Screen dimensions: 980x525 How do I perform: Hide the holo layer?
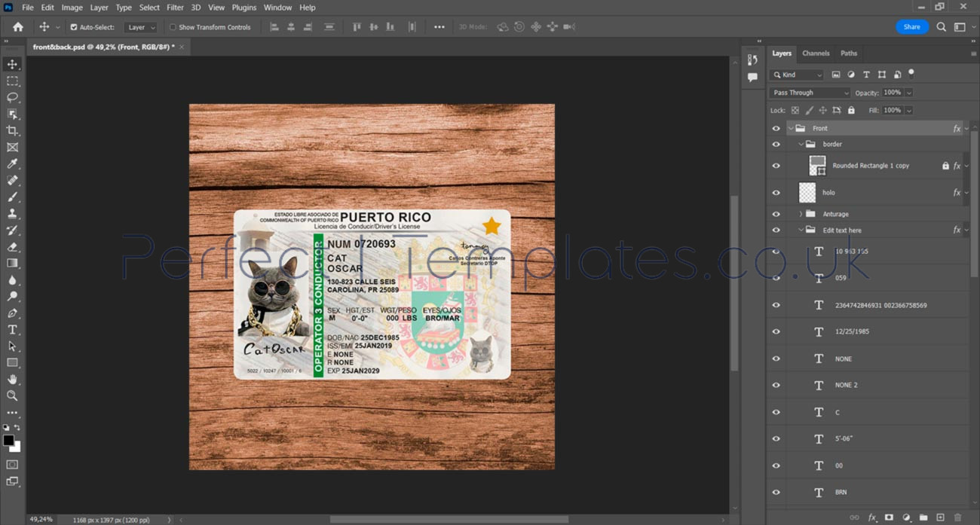pyautogui.click(x=776, y=193)
